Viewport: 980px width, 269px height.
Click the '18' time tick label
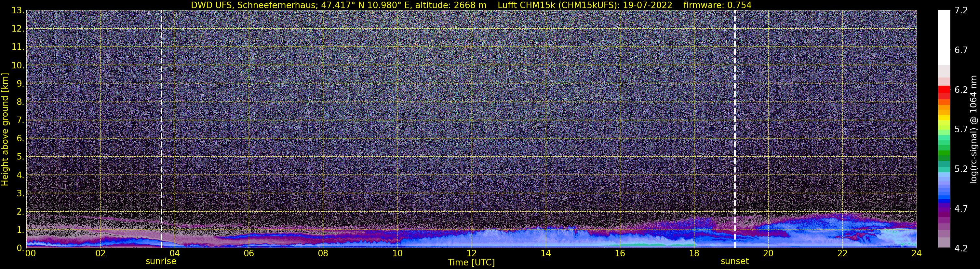coord(694,253)
